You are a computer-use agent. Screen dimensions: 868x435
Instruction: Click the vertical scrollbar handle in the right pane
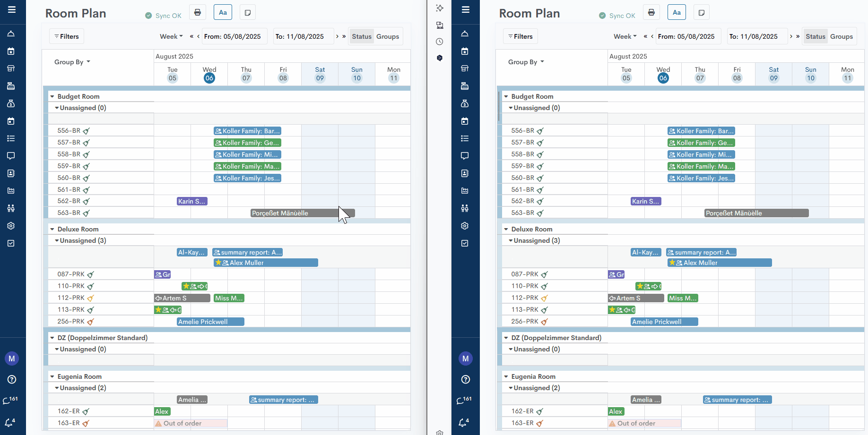(499, 106)
